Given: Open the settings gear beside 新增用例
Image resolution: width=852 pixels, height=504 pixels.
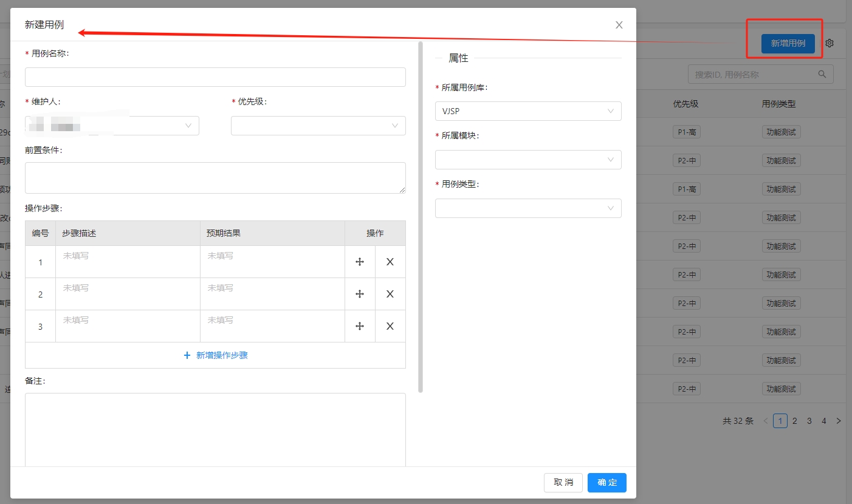Looking at the screenshot, I should click(x=830, y=43).
